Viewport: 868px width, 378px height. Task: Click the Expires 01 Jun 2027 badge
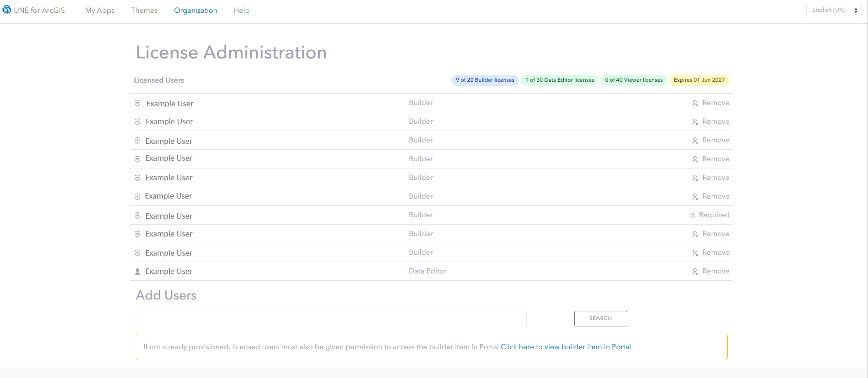pyautogui.click(x=699, y=80)
